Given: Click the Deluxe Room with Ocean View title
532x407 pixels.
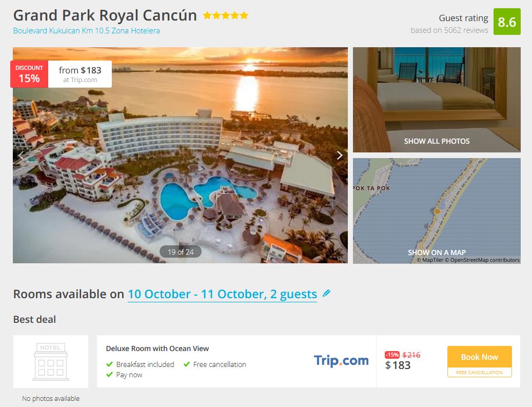Looking at the screenshot, I should click(157, 348).
